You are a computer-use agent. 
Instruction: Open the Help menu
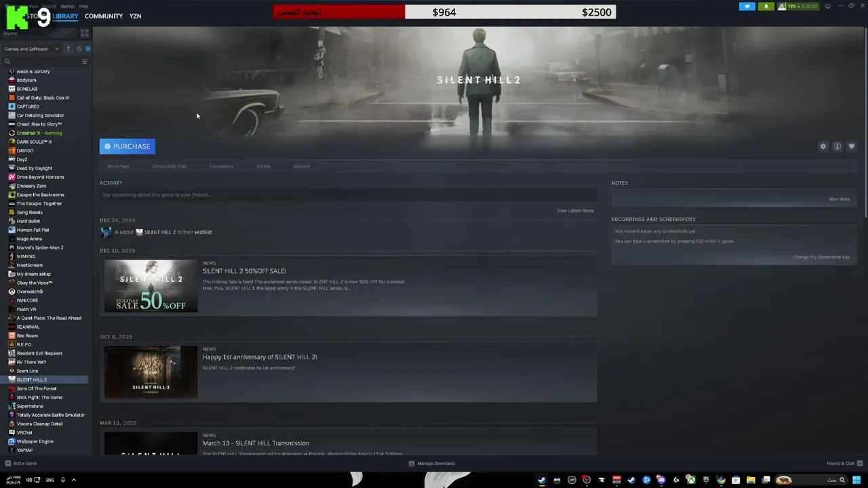[83, 6]
